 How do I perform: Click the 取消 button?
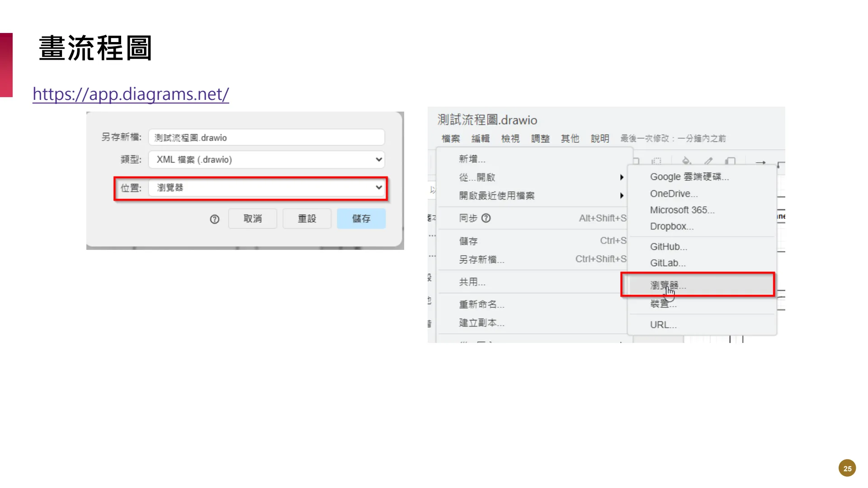(x=253, y=219)
